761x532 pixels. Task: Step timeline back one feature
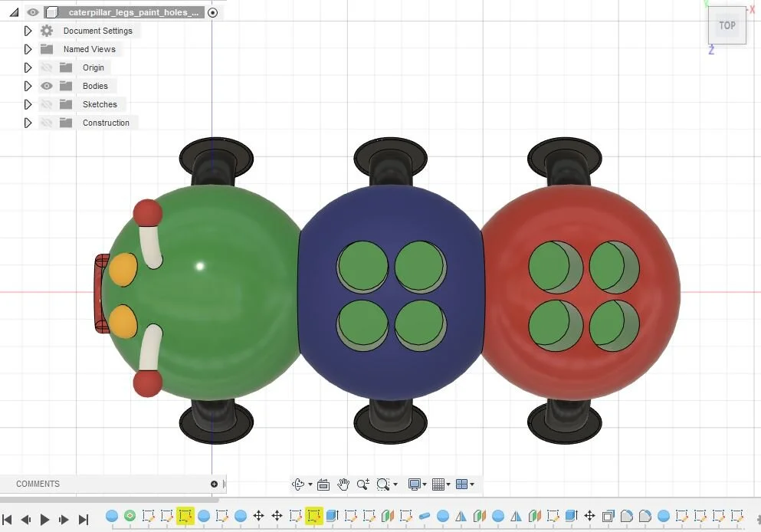[26, 520]
